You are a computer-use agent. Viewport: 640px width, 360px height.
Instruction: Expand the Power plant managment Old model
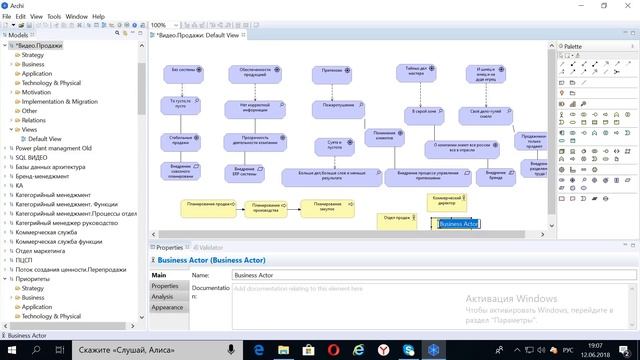point(5,148)
